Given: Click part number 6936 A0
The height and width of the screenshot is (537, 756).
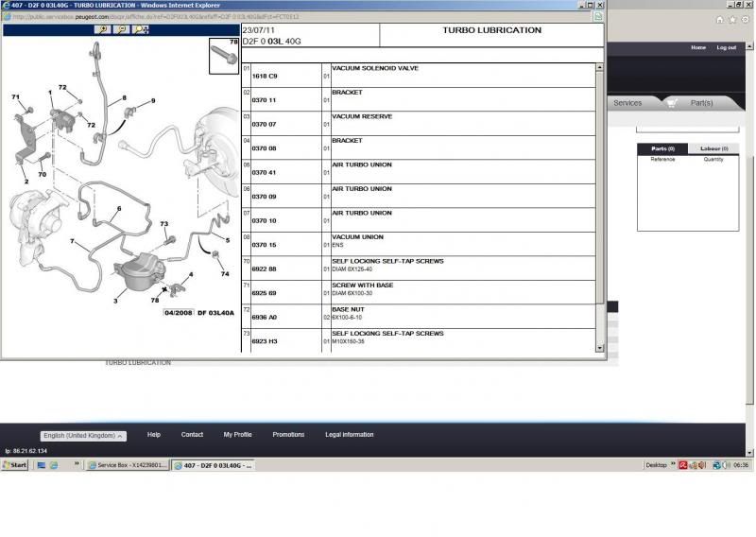Looking at the screenshot, I should 264,318.
